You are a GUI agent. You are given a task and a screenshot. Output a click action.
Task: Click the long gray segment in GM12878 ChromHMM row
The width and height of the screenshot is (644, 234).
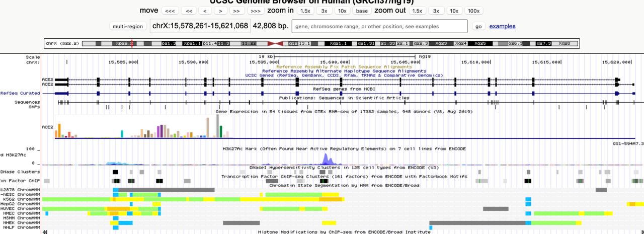(x=166, y=190)
